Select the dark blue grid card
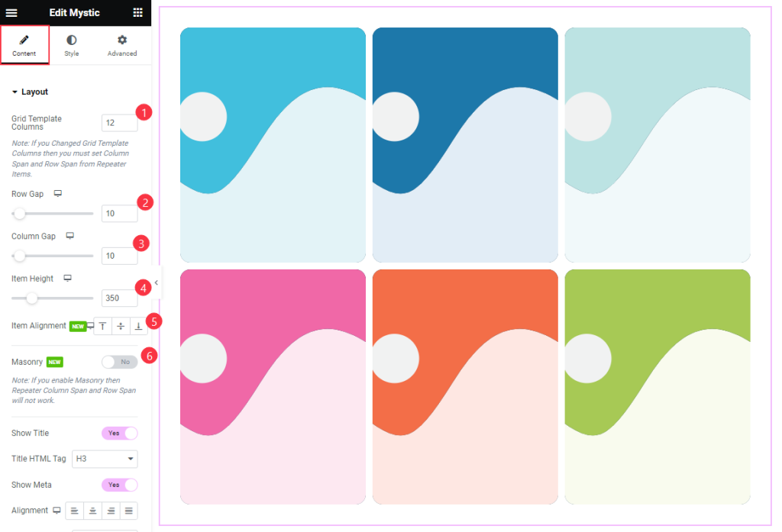Viewport: 782px width, 532px height. click(x=465, y=144)
